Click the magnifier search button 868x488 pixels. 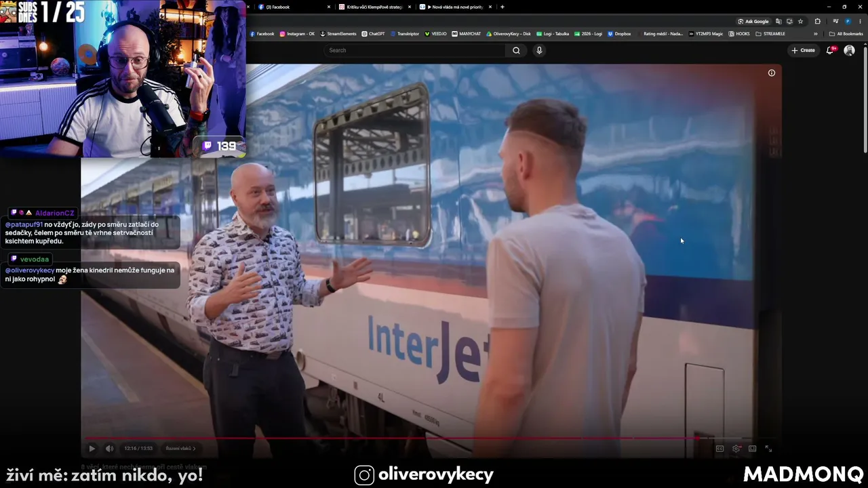pyautogui.click(x=516, y=50)
